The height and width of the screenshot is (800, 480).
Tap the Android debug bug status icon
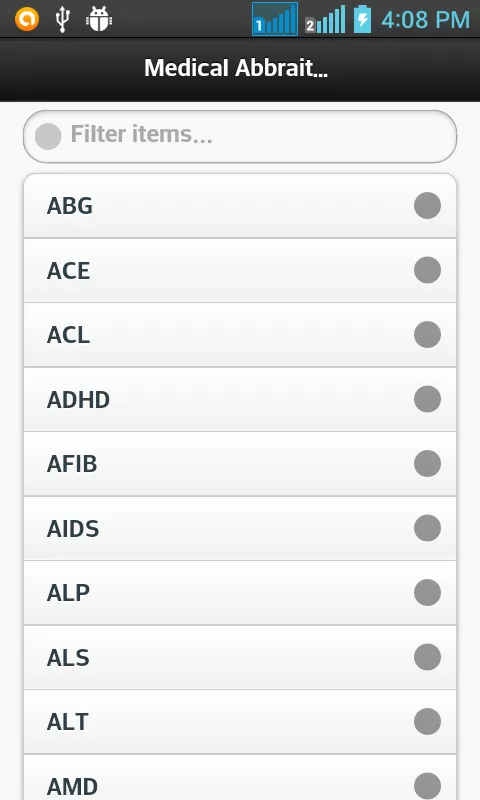pos(98,19)
